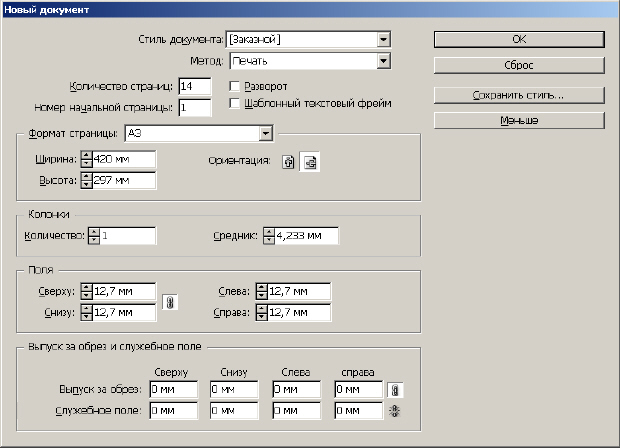
Task: Click the Средник value 4,233 мм
Action: click(x=306, y=236)
